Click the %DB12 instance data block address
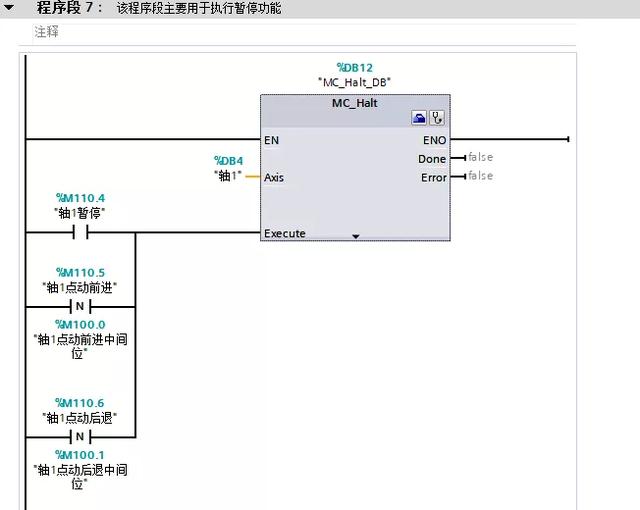Screen dimensions: 640x510 tap(354, 67)
